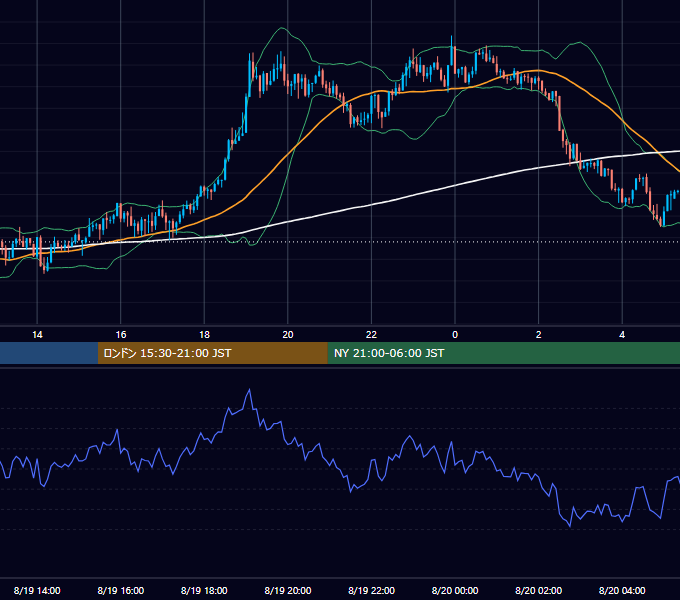This screenshot has width=680, height=600.
Task: Click the 14 hour label on price chart axis
Action: coord(37,335)
